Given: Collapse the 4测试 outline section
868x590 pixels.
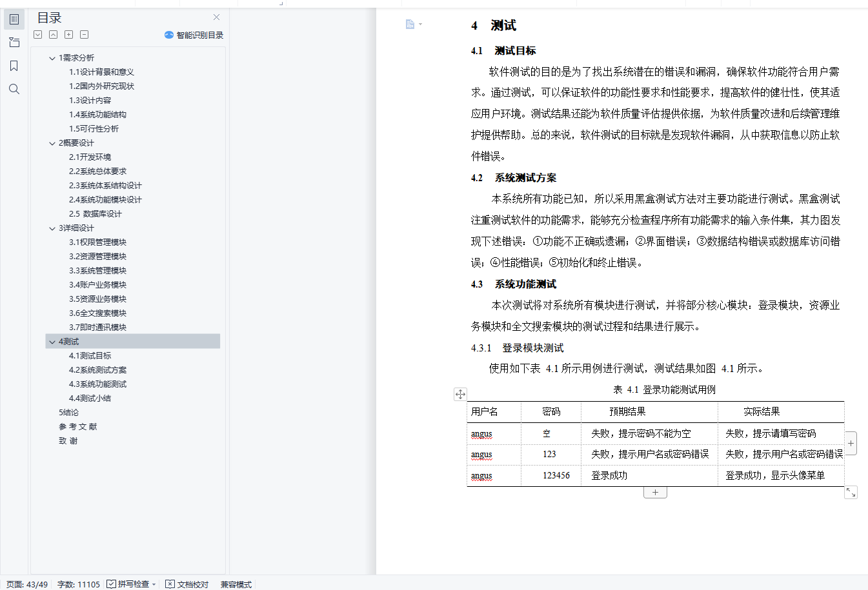Looking at the screenshot, I should [x=52, y=342].
